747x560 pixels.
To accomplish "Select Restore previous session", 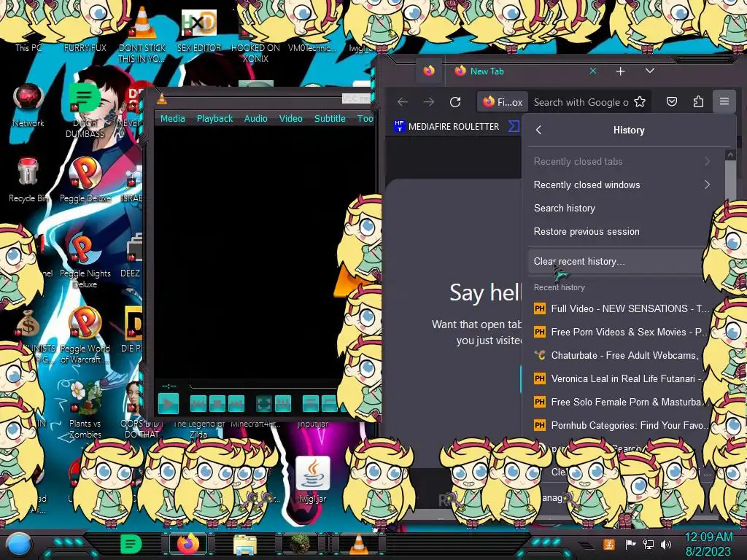I will pyautogui.click(x=622, y=231).
